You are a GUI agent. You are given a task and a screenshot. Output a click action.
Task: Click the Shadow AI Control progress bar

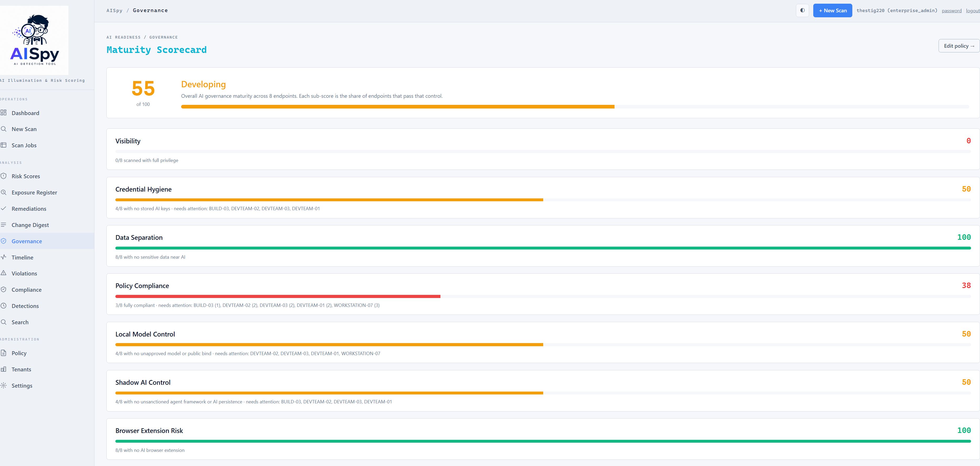(543, 393)
